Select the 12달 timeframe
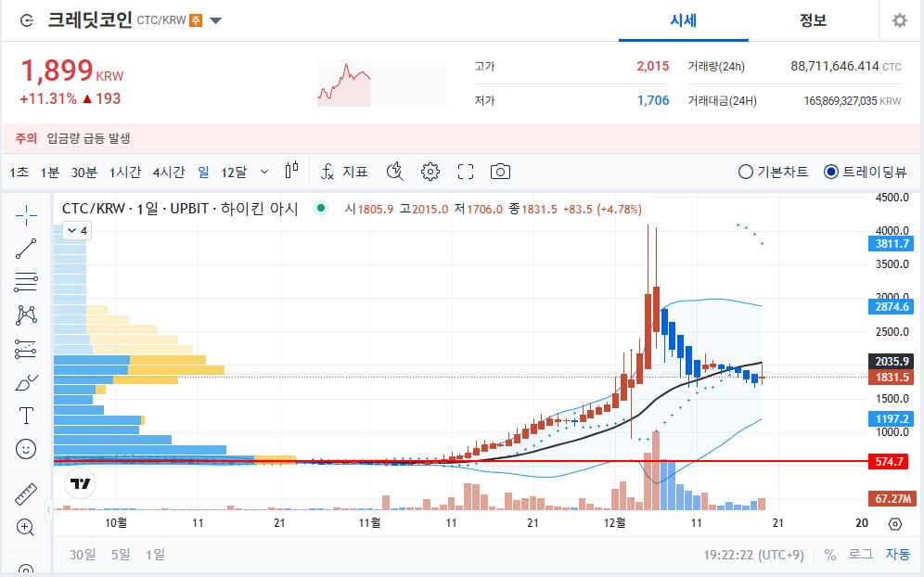Image resolution: width=924 pixels, height=577 pixels. tap(234, 173)
